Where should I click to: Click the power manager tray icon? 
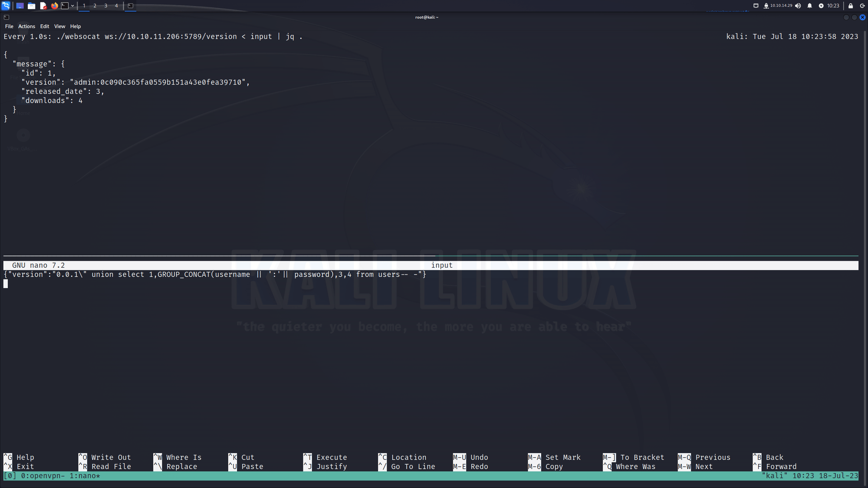point(821,6)
